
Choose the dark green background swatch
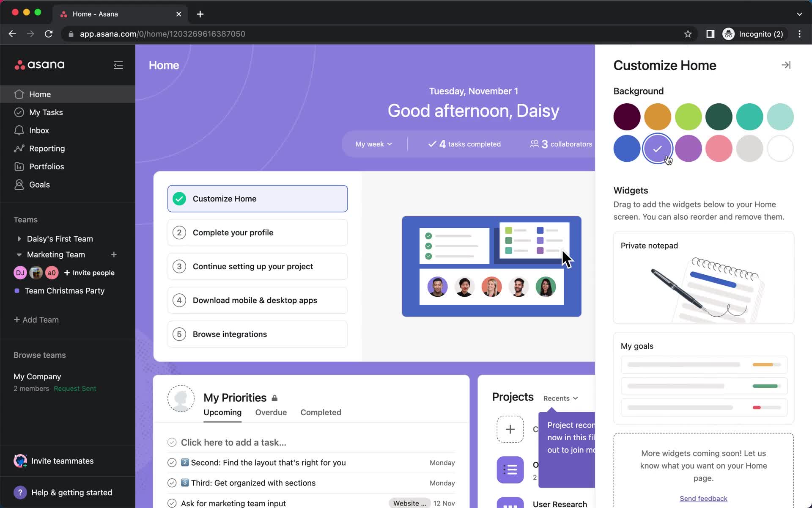(x=719, y=117)
